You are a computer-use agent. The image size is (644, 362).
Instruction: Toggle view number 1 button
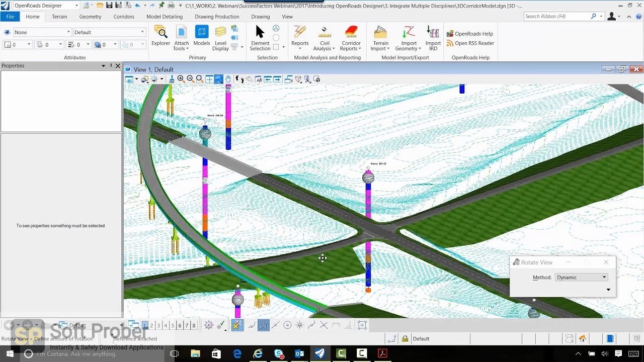[x=145, y=326]
